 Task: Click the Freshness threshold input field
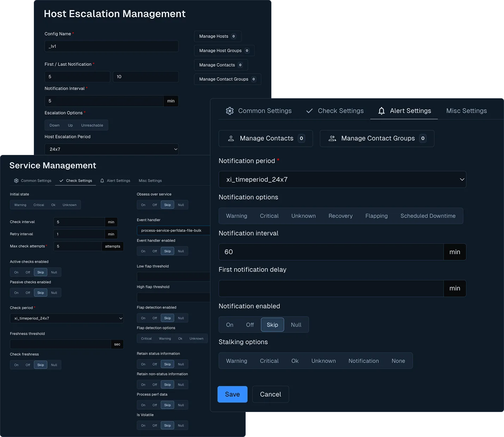pos(60,344)
